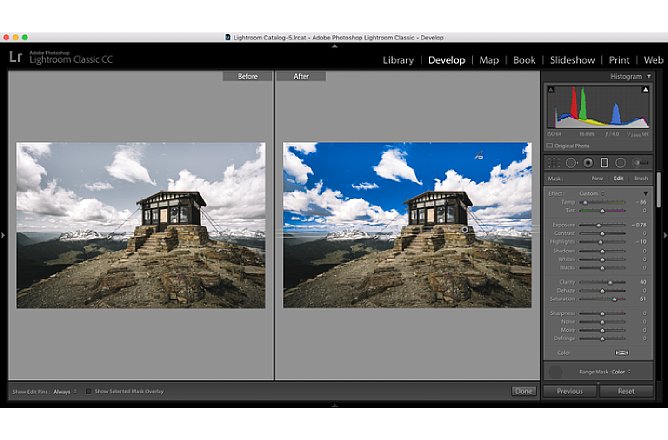Screen dimensions: 668x440
Task: Adjust the Tint slider
Action: point(602,210)
